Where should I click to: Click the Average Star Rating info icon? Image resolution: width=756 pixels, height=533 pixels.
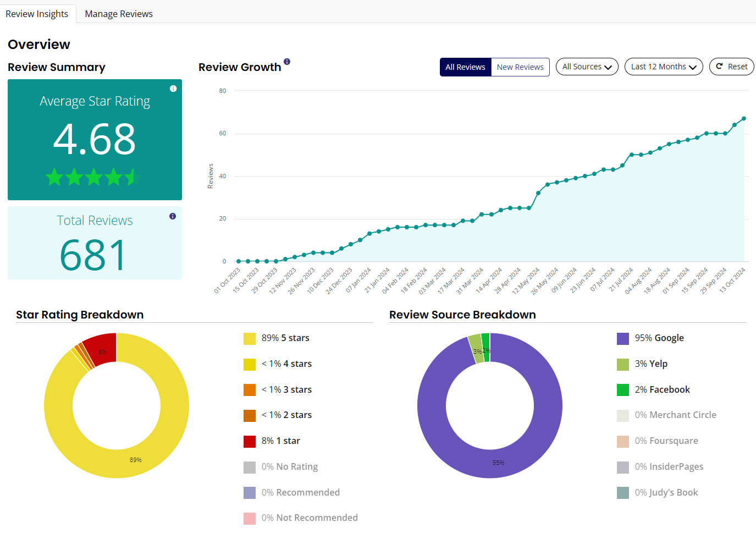pyautogui.click(x=173, y=89)
